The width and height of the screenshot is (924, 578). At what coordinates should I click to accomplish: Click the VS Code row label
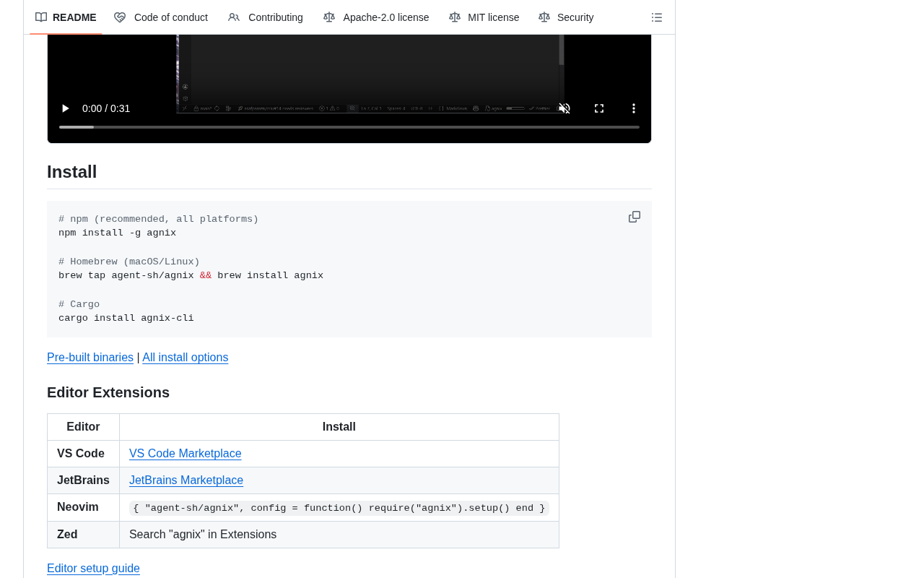coord(81,454)
